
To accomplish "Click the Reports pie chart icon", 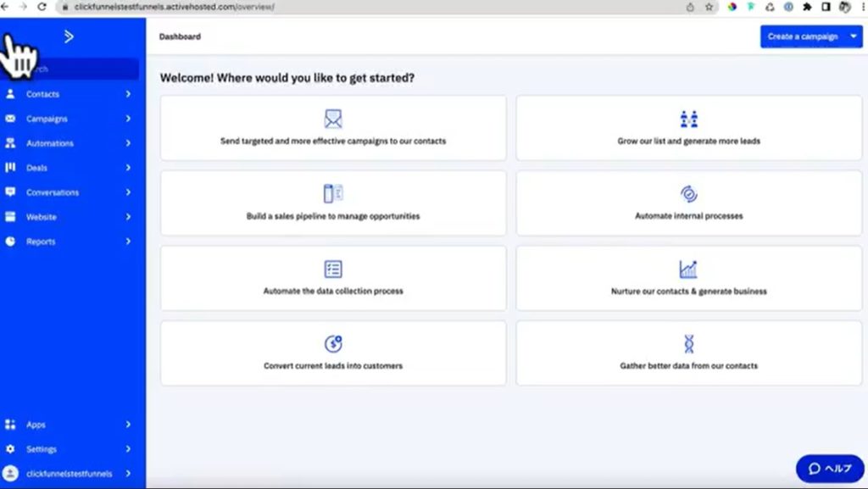I will pyautogui.click(x=10, y=242).
